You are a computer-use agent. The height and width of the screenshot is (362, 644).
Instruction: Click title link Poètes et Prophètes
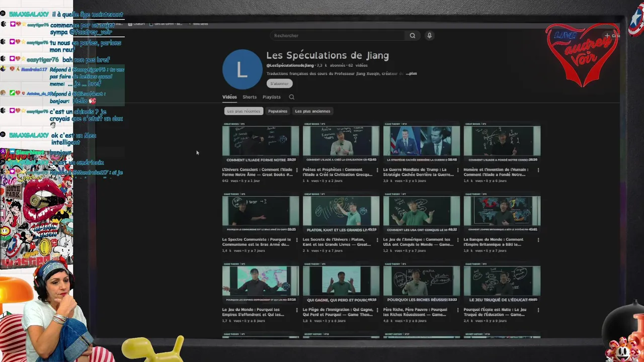338,172
